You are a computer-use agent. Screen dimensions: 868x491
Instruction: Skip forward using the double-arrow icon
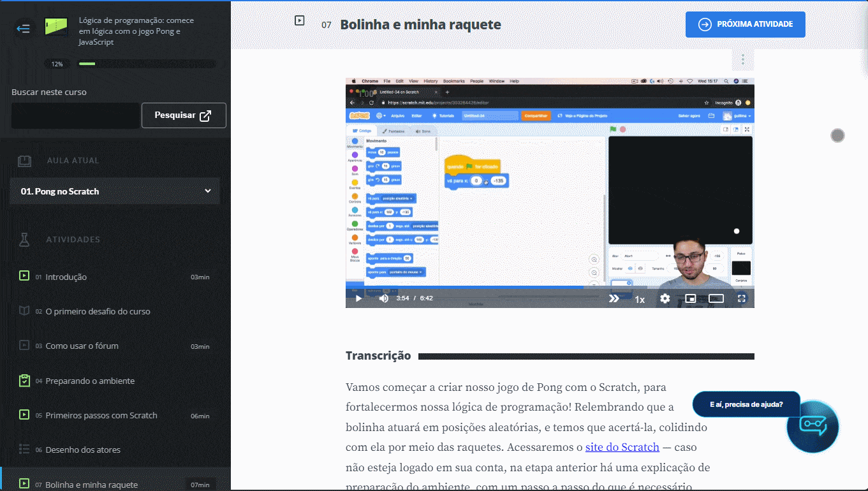coord(614,298)
